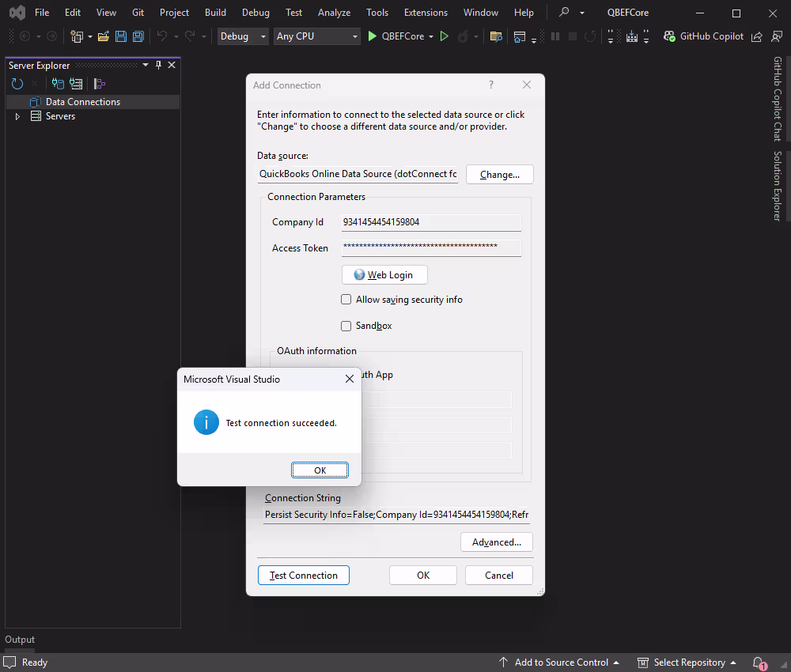The height and width of the screenshot is (672, 791).
Task: Click the Share icon next to Copilot
Action: pos(757,36)
